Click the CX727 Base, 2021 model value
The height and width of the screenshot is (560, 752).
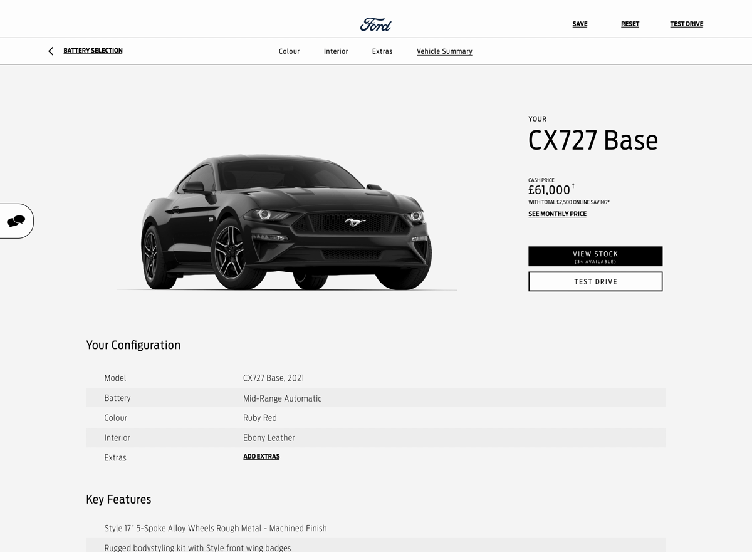tap(273, 378)
